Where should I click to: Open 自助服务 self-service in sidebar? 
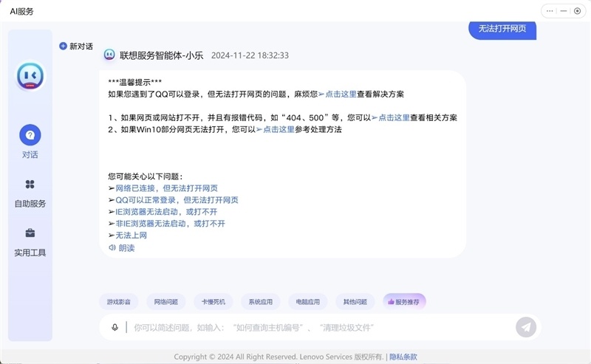coord(30,185)
